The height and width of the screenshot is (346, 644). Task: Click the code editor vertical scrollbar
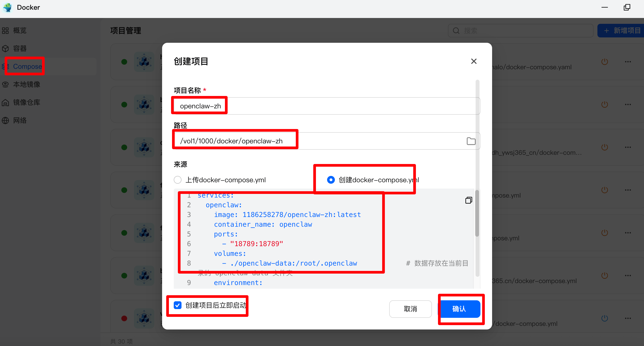477,213
